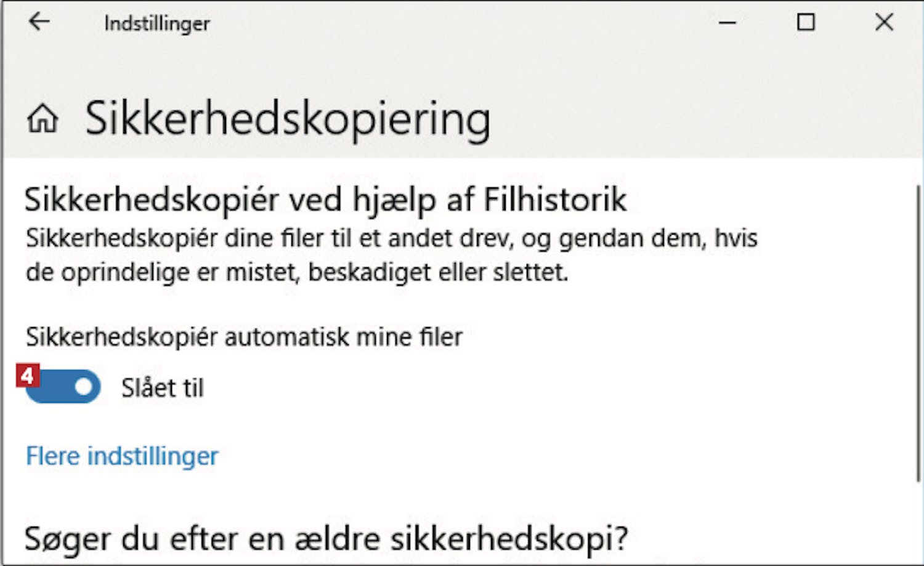Go back with the arrow icon
The width and height of the screenshot is (924, 566).
click(x=39, y=22)
